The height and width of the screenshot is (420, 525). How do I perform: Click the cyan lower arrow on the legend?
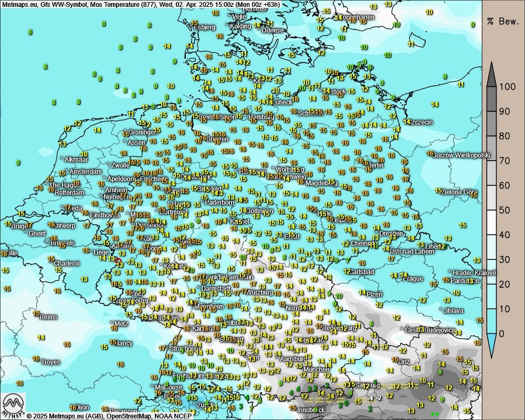[492, 345]
